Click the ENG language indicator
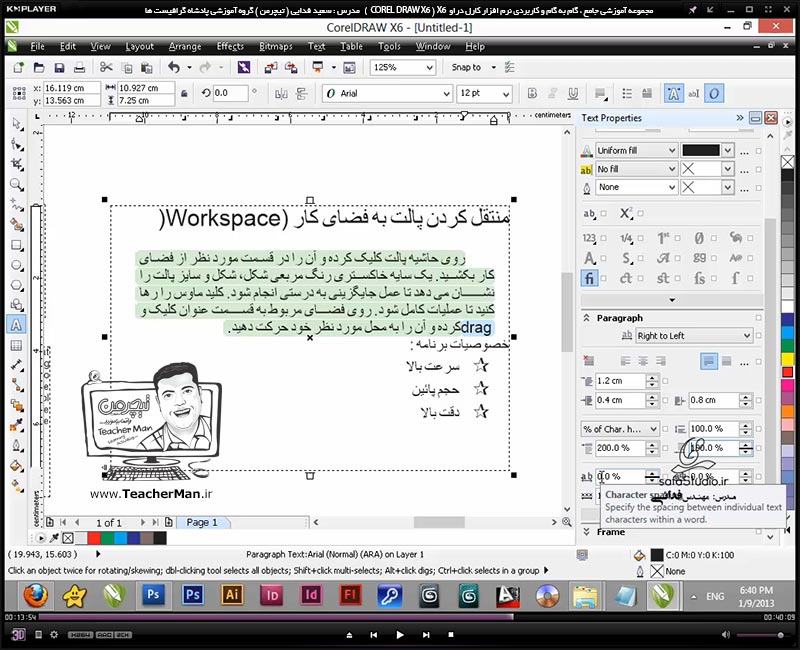 point(715,596)
